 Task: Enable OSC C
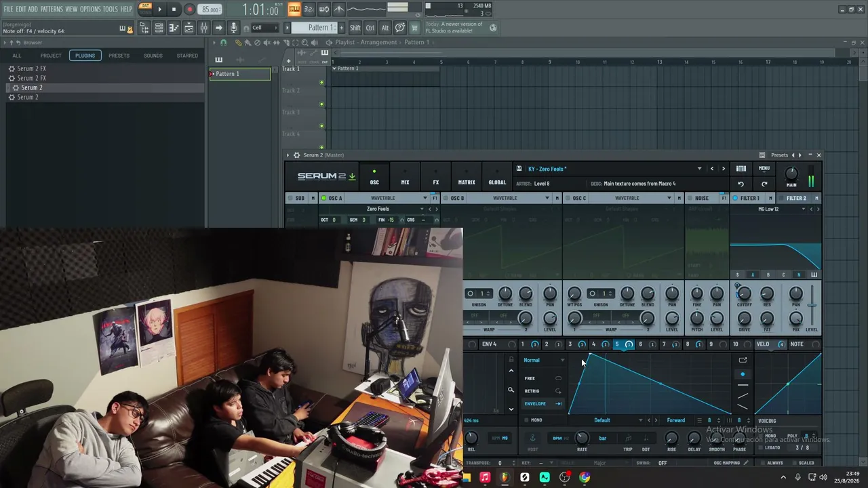click(568, 198)
